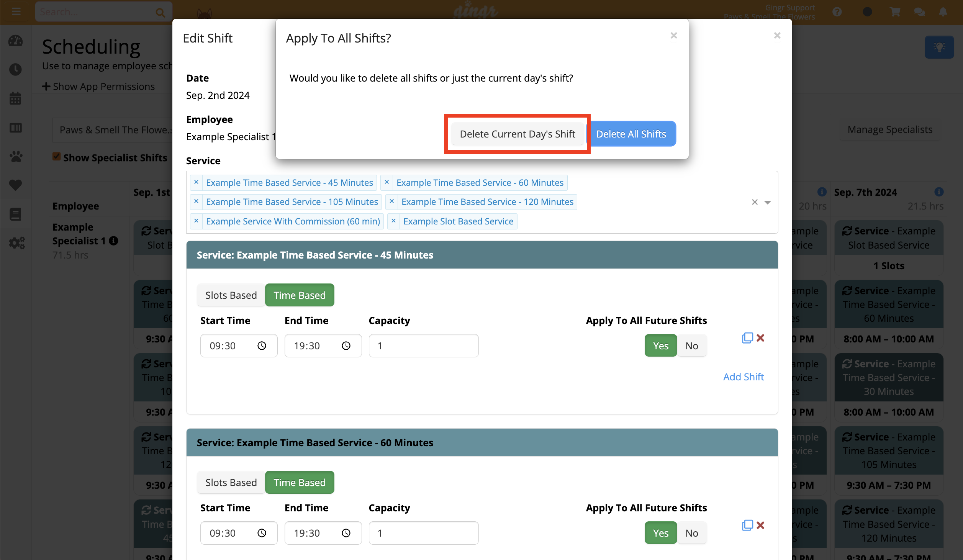963x560 pixels.
Task: Open the calendar sidebar icon
Action: pyautogui.click(x=16, y=98)
